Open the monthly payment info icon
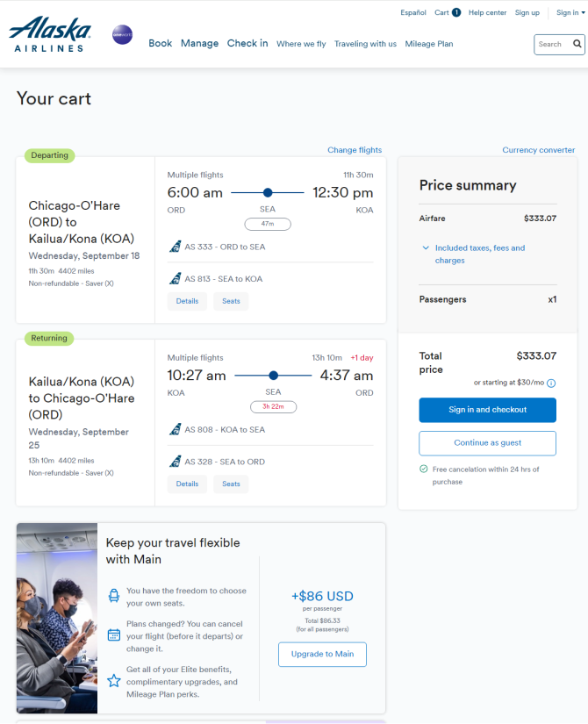Screen dimensions: 588x724 click(x=551, y=384)
